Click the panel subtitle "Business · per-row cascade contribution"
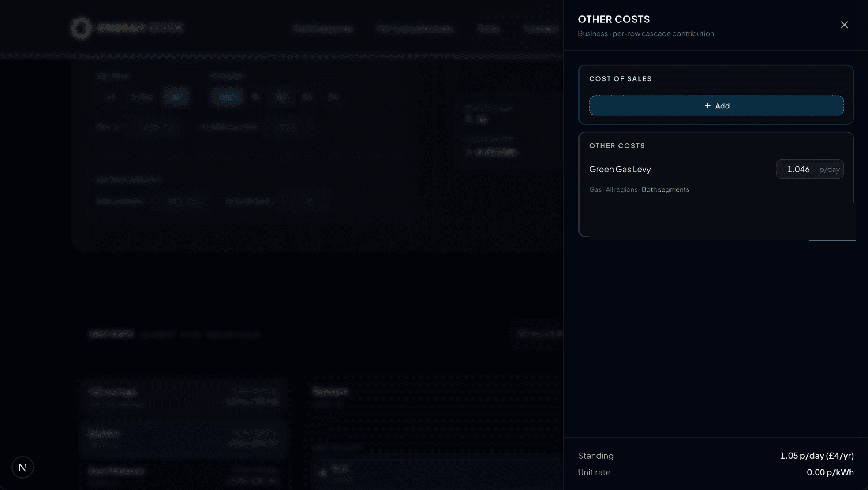This screenshot has height=490, width=868. [x=646, y=34]
